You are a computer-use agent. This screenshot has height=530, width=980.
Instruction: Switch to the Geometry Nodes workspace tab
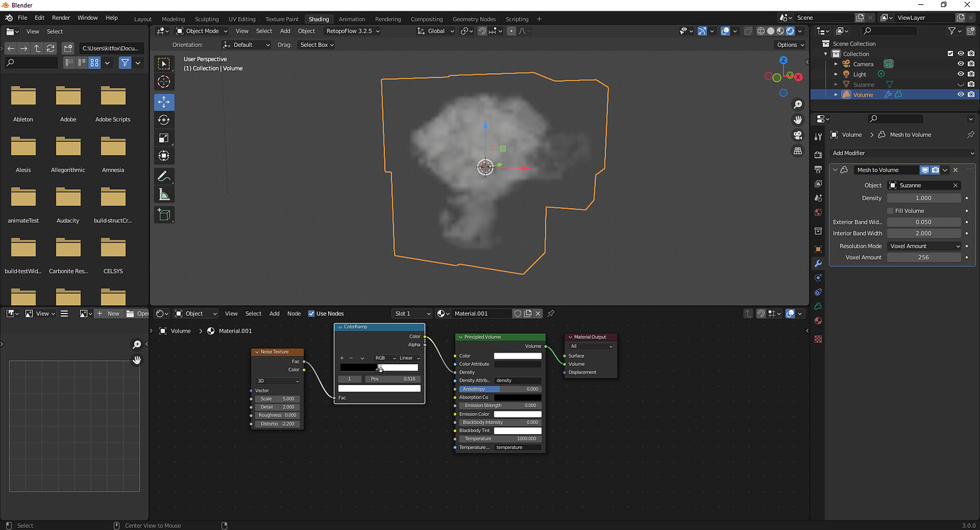474,19
